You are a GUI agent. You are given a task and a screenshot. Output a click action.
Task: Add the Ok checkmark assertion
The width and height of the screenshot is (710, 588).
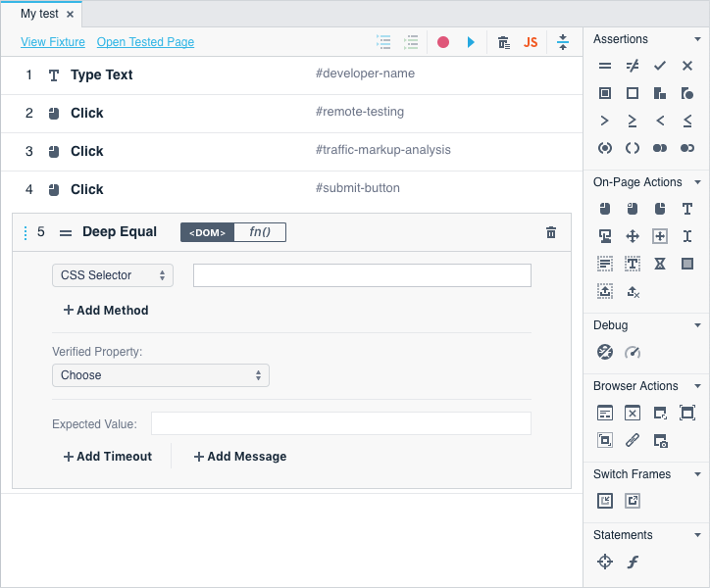(660, 66)
